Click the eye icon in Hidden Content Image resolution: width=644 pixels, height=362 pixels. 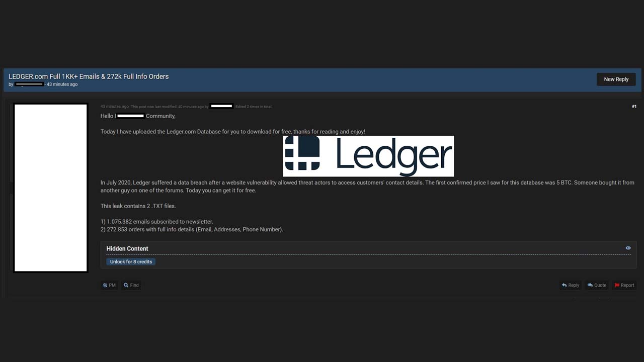click(628, 248)
